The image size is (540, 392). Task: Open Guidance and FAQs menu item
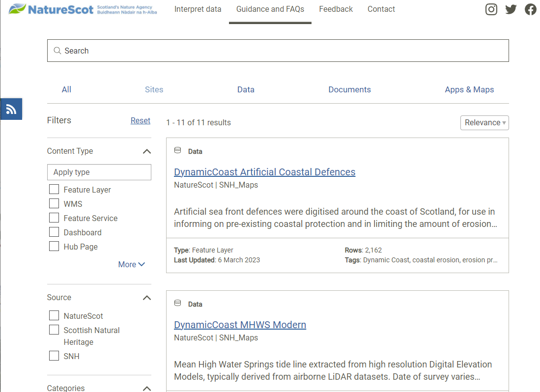270,9
